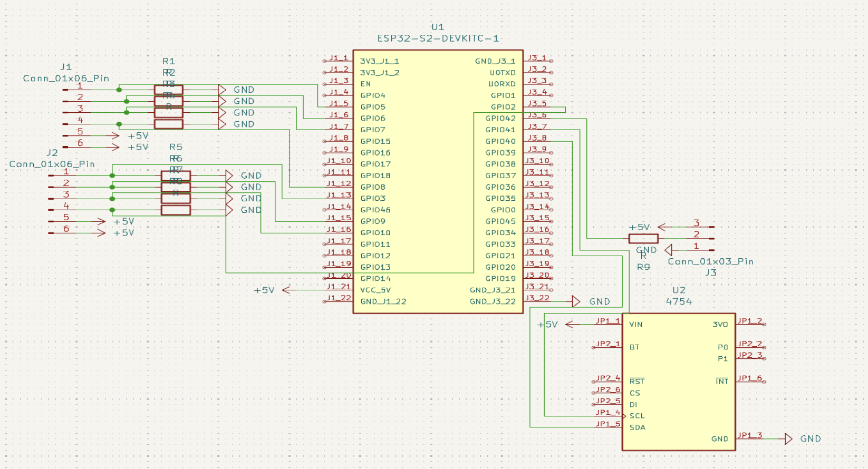Click the GND_J1_22 pin name
Screen dimensions: 868x469
coord(383,302)
